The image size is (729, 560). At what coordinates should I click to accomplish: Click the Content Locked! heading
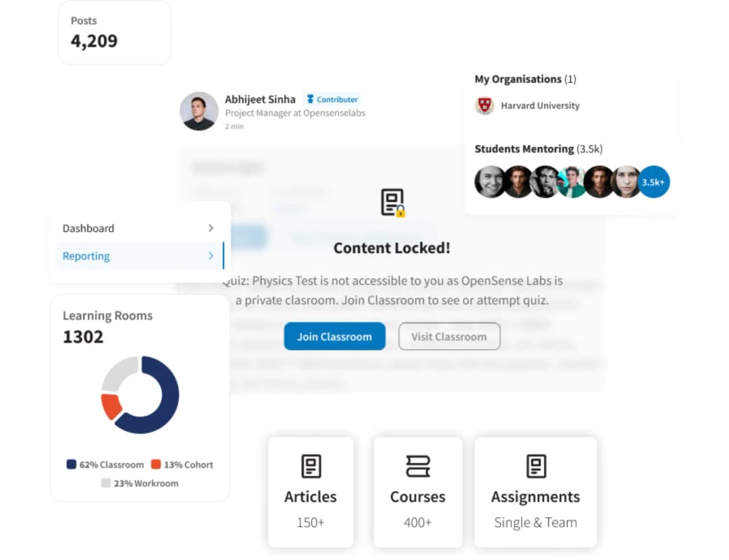point(392,248)
